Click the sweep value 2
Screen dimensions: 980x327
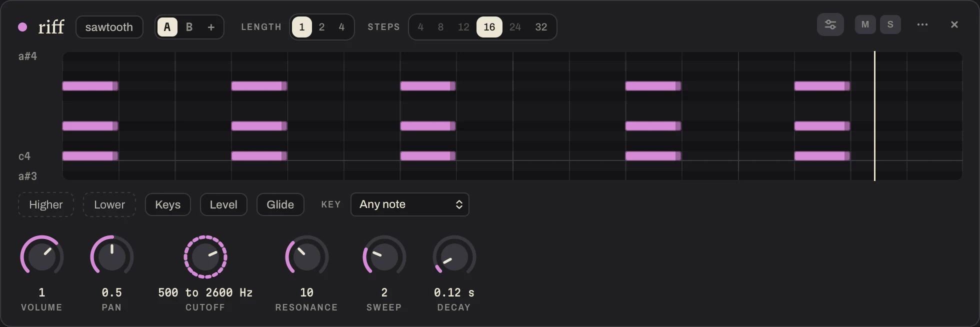(384, 292)
